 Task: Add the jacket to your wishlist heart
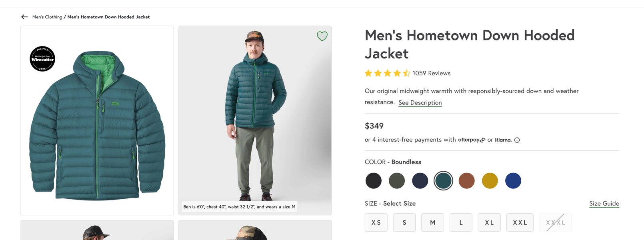pyautogui.click(x=322, y=36)
